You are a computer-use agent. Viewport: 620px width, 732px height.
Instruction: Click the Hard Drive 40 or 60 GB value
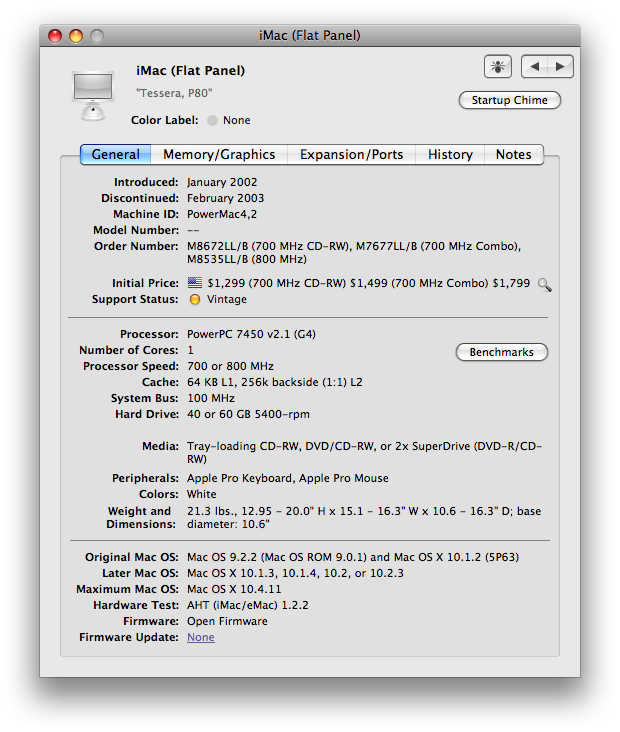(x=248, y=414)
